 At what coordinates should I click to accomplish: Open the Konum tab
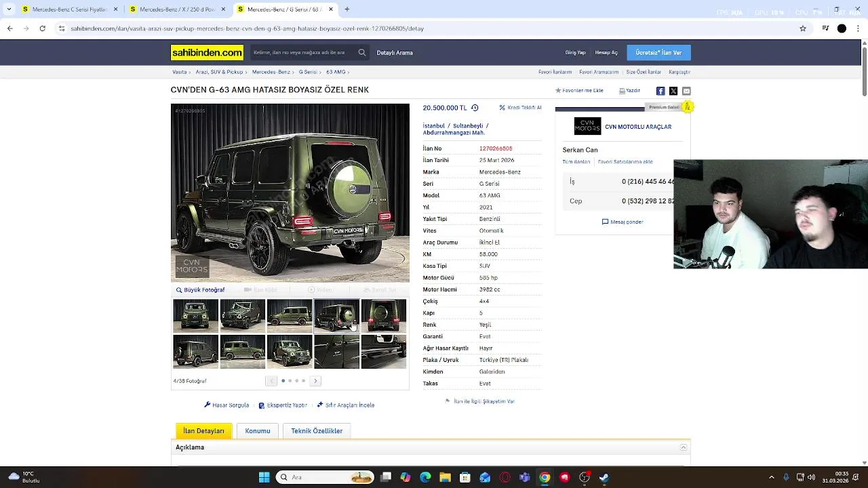[x=258, y=431]
